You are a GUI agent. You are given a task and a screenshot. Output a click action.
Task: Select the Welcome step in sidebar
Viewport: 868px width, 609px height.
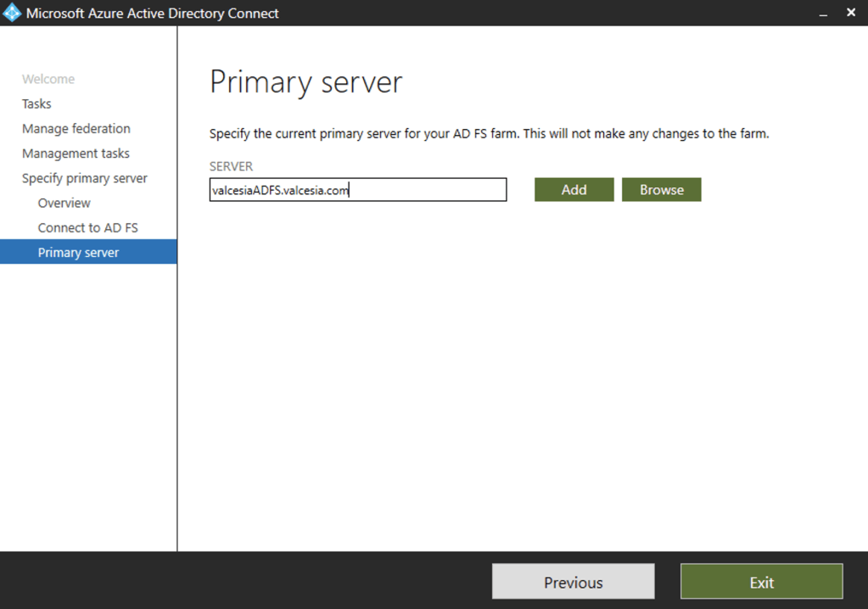48,79
